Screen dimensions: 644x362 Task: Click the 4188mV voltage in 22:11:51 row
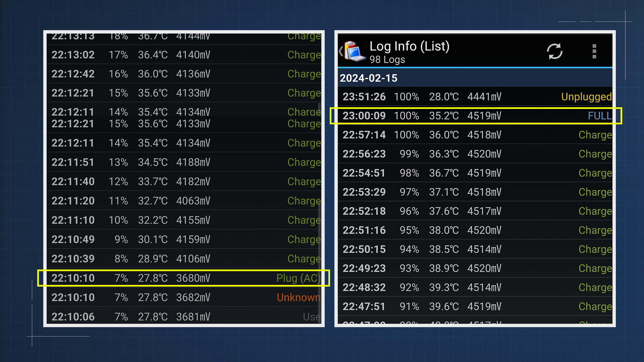click(x=193, y=162)
